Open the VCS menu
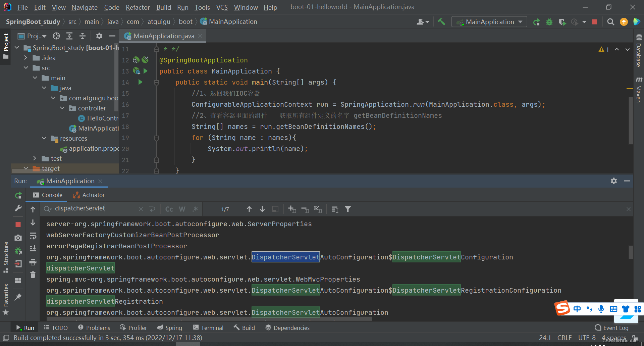Image resolution: width=644 pixels, height=346 pixels. (x=222, y=7)
